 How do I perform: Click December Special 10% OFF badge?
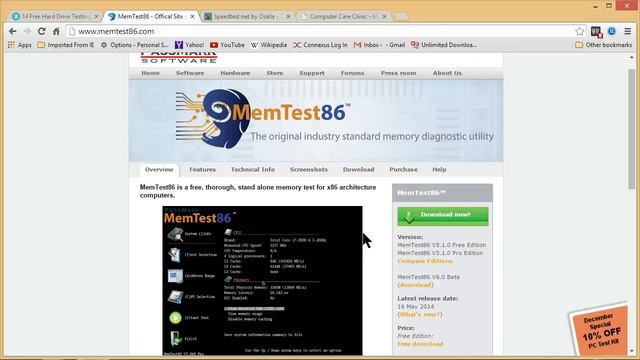pos(599,329)
